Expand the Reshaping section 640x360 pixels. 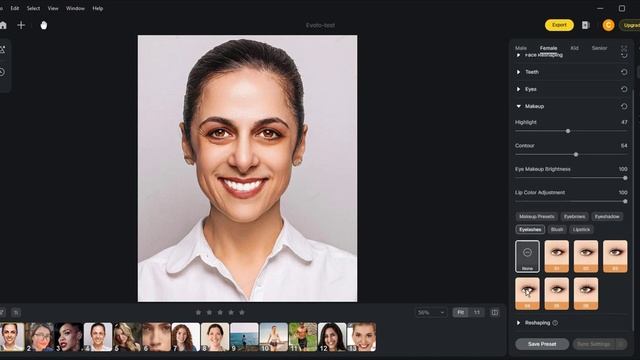518,323
